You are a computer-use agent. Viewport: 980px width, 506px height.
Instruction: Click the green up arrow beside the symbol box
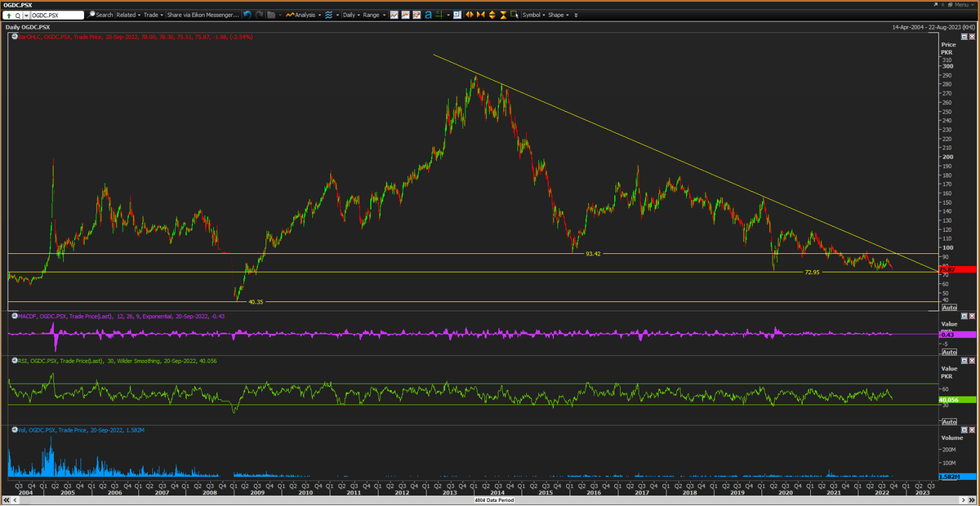click(8, 15)
